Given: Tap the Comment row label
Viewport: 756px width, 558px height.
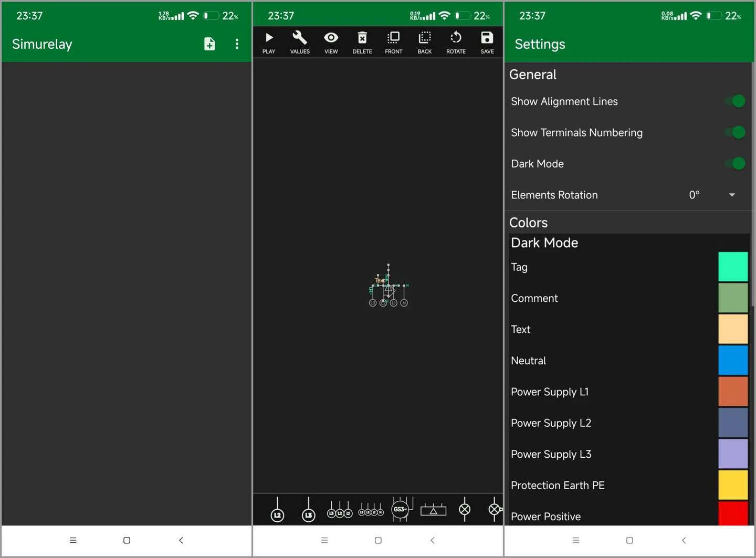Looking at the screenshot, I should pos(534,298).
